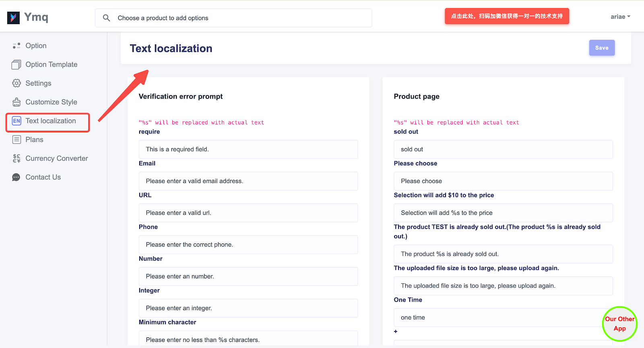Focus the product search field
This screenshot has height=348, width=644.
[x=242, y=18]
